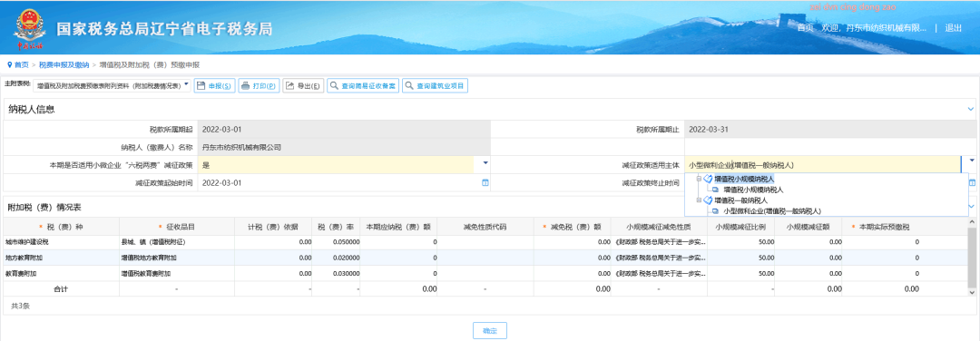Click 查询建筑业项目 button

(x=435, y=86)
